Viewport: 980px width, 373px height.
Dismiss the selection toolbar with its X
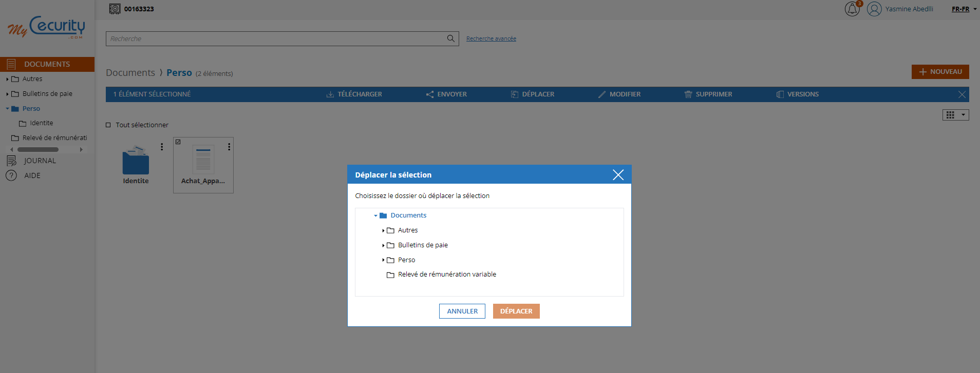[x=962, y=94]
